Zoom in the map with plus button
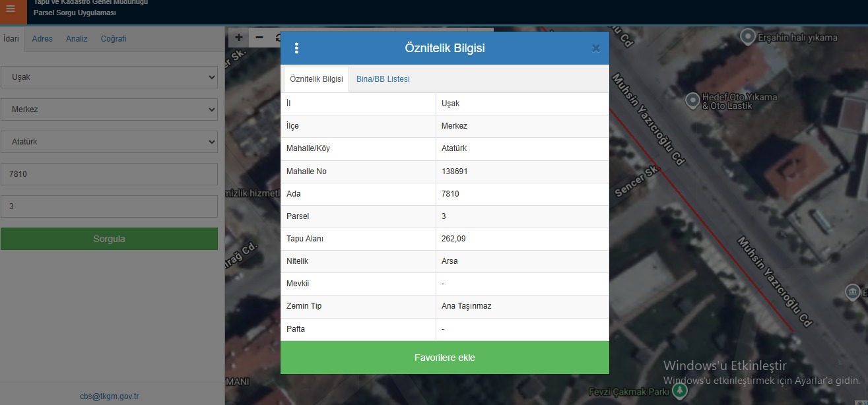 point(238,38)
